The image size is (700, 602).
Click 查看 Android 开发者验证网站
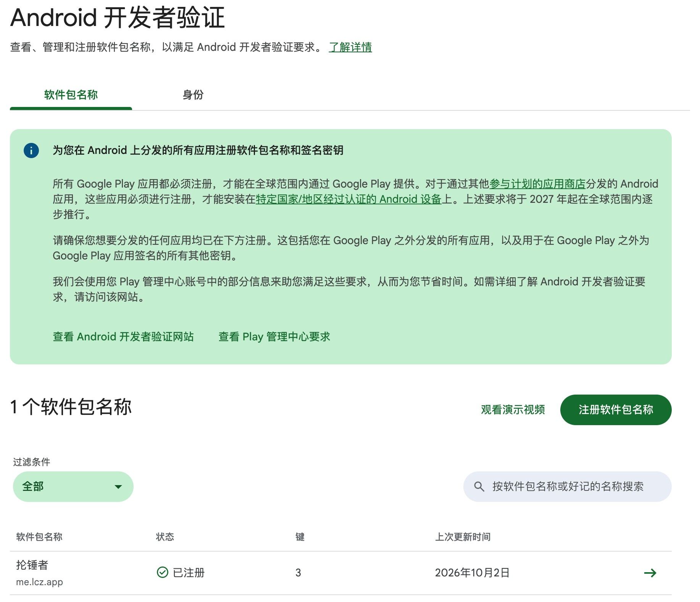(123, 337)
